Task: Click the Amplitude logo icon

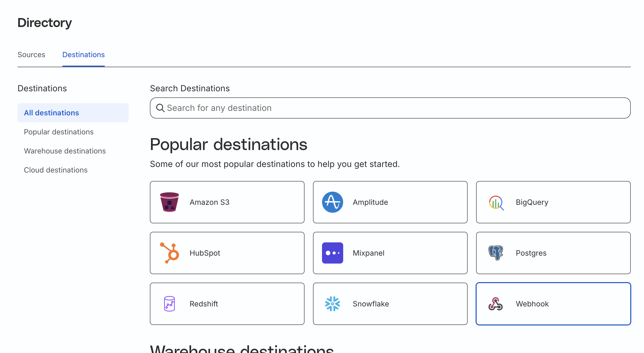Action: [x=333, y=202]
